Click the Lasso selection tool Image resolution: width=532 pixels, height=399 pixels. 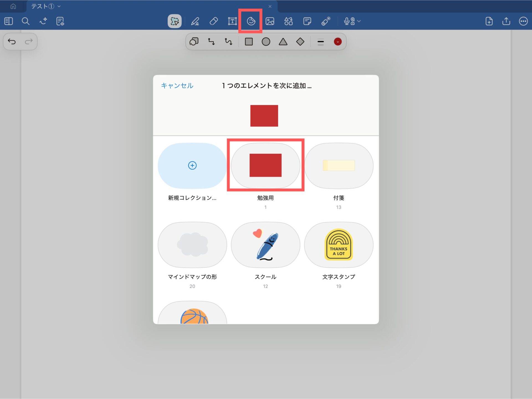click(175, 21)
